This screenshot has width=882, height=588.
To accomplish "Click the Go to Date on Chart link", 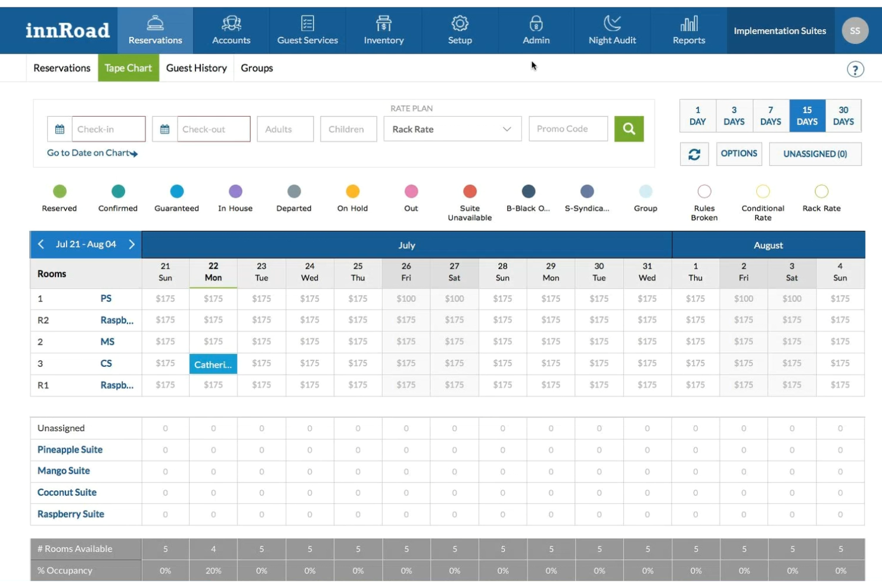I will click(x=88, y=153).
